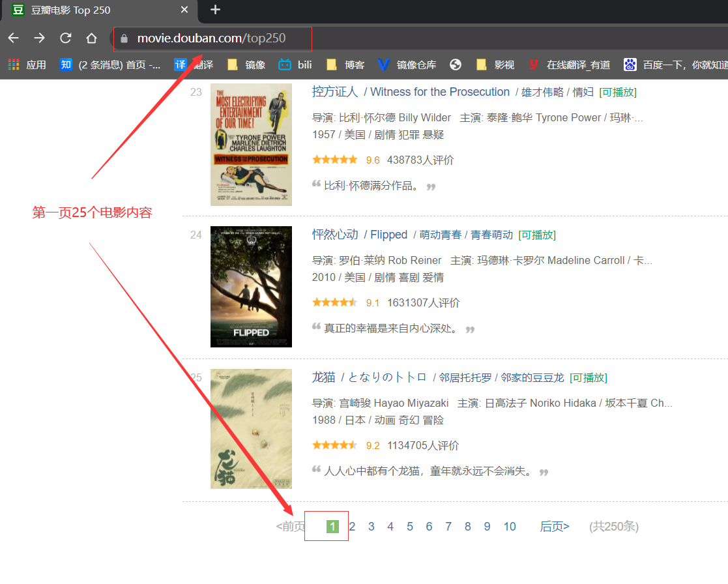This screenshot has height=584, width=728.
Task: Click the rank number 23
Action: [196, 93]
